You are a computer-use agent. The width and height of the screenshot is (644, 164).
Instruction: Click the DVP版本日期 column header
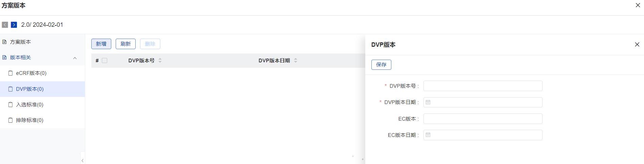(274, 60)
